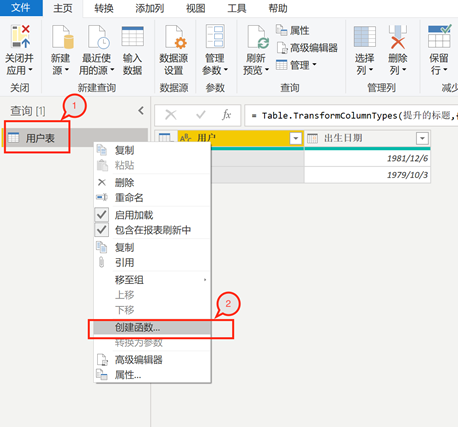458x427 pixels.
Task: Confirm formula with the checkmark icon
Action: coord(201,115)
